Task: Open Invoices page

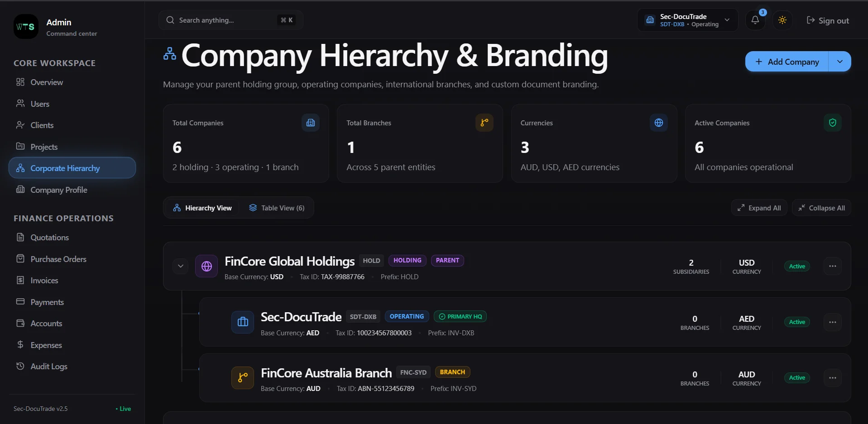Action: 72,281
